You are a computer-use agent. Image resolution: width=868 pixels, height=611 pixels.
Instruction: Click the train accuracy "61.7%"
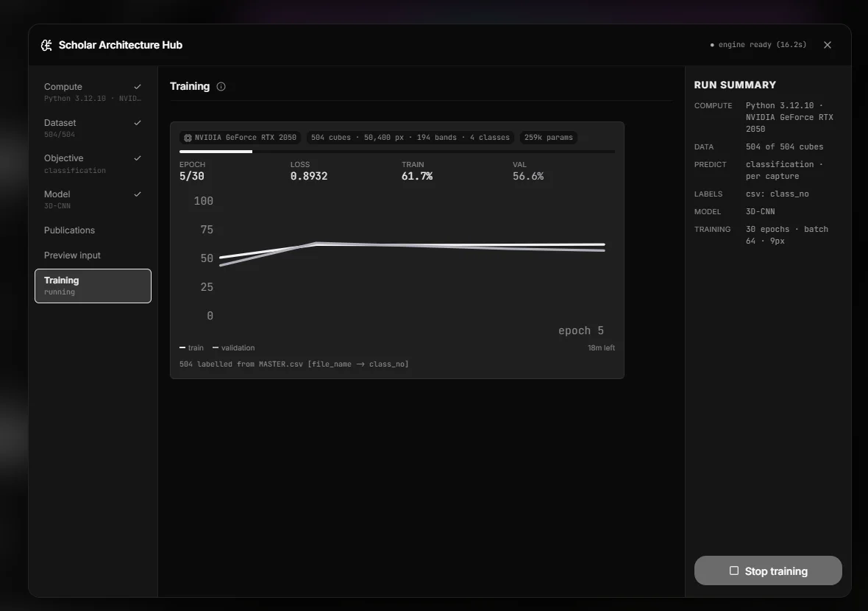pyautogui.click(x=417, y=176)
